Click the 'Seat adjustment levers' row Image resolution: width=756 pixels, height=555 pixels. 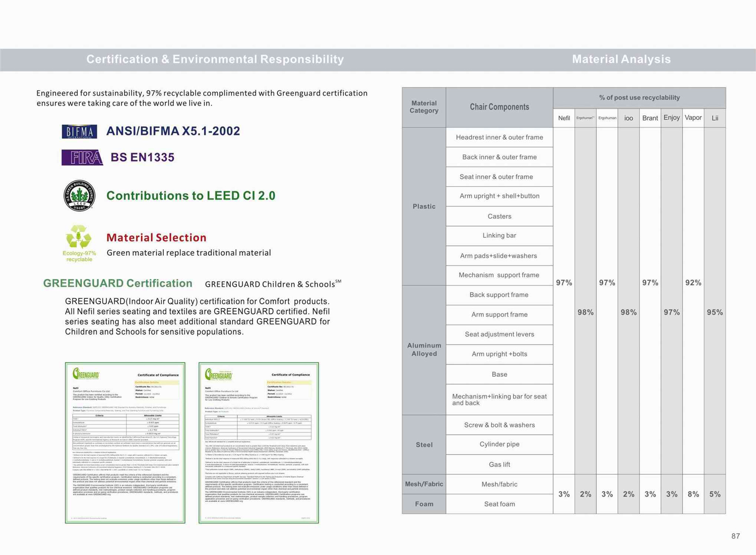point(499,334)
